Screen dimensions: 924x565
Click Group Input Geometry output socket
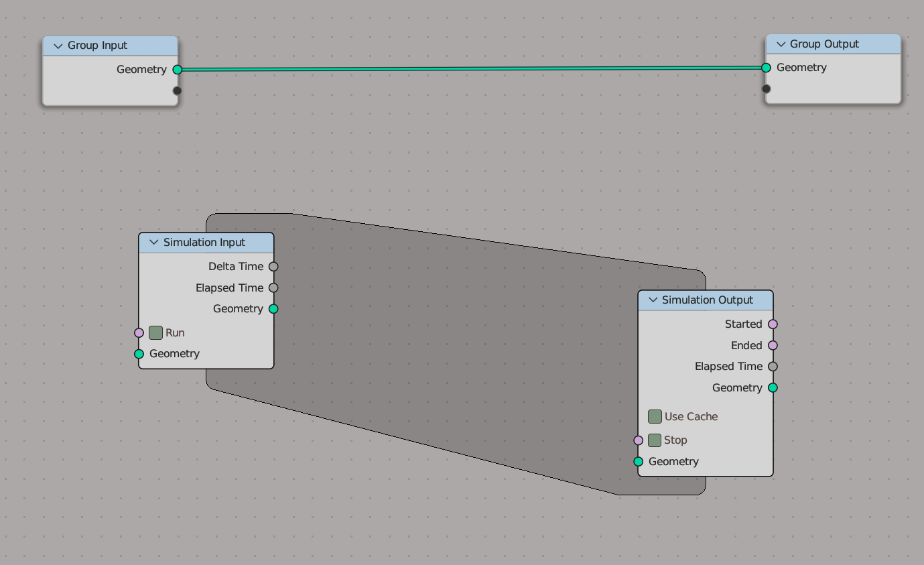178,70
